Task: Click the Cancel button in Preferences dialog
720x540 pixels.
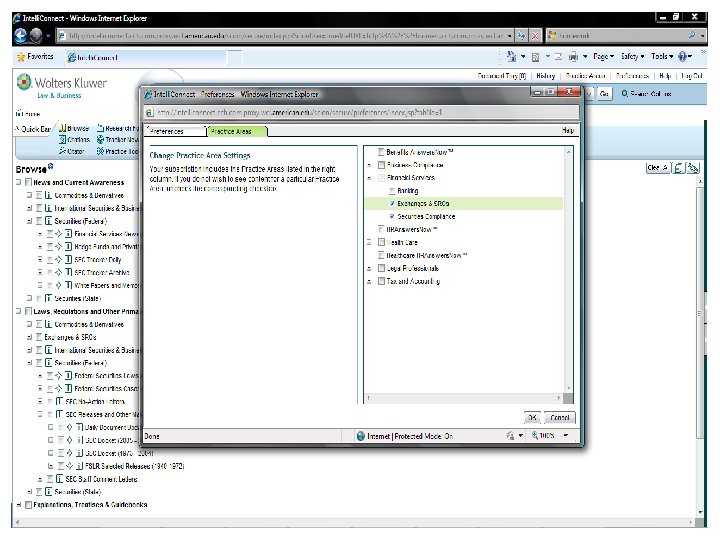Action: click(560, 417)
